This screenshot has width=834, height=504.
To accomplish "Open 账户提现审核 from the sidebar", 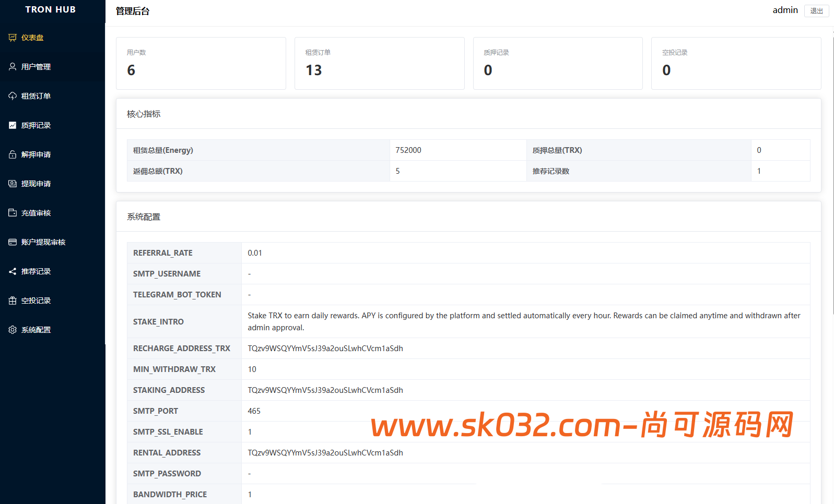I will 52,242.
